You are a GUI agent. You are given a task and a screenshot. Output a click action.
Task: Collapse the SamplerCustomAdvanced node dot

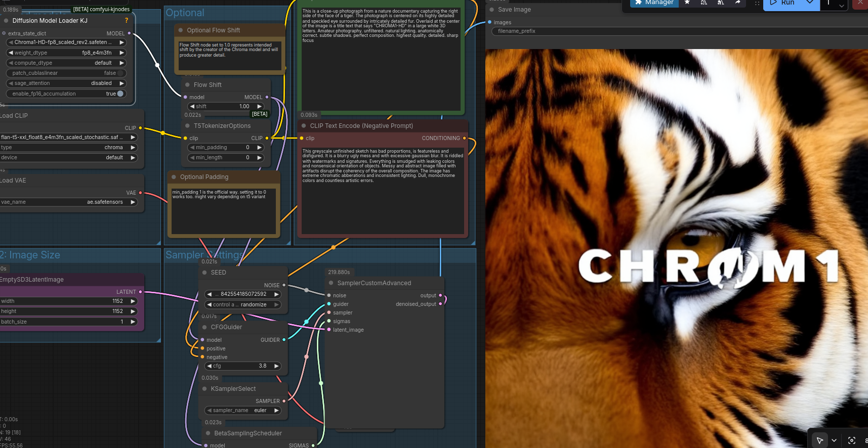pyautogui.click(x=331, y=283)
